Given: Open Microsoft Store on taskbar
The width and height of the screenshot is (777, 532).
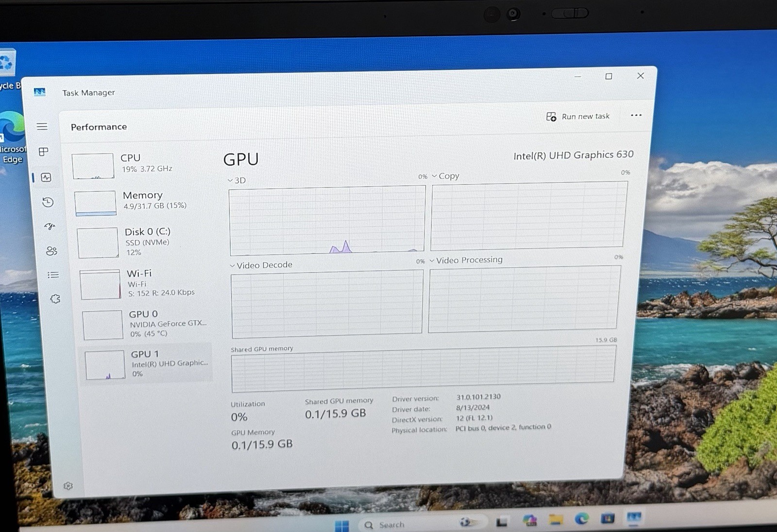Looking at the screenshot, I should tap(608, 519).
